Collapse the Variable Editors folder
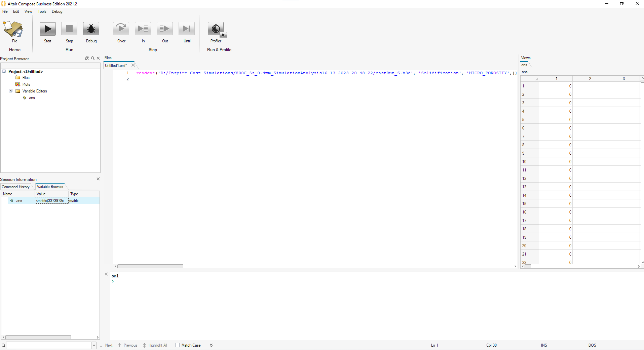This screenshot has height=350, width=644. 11,91
